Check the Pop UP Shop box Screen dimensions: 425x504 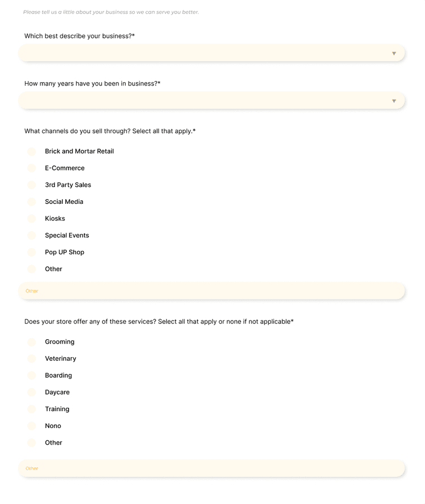[x=32, y=252]
